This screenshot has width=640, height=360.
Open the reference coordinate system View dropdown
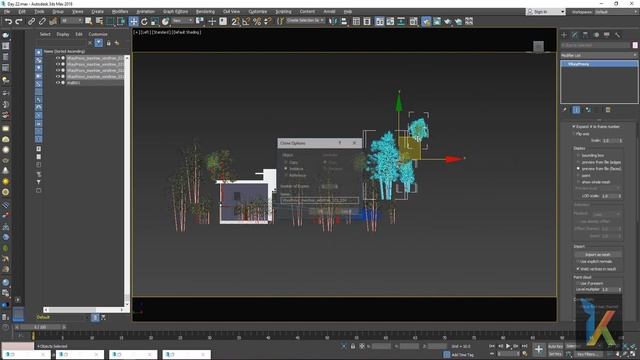pos(182,20)
